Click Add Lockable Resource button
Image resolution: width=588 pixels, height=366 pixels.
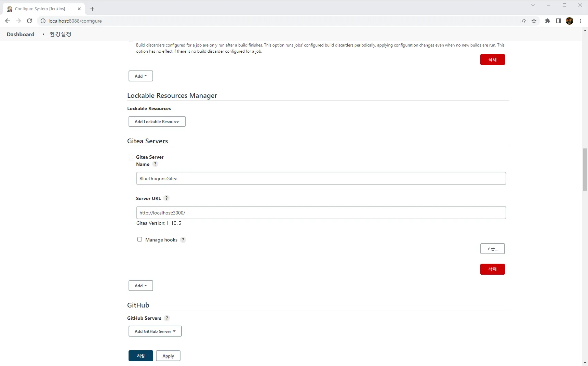(157, 121)
